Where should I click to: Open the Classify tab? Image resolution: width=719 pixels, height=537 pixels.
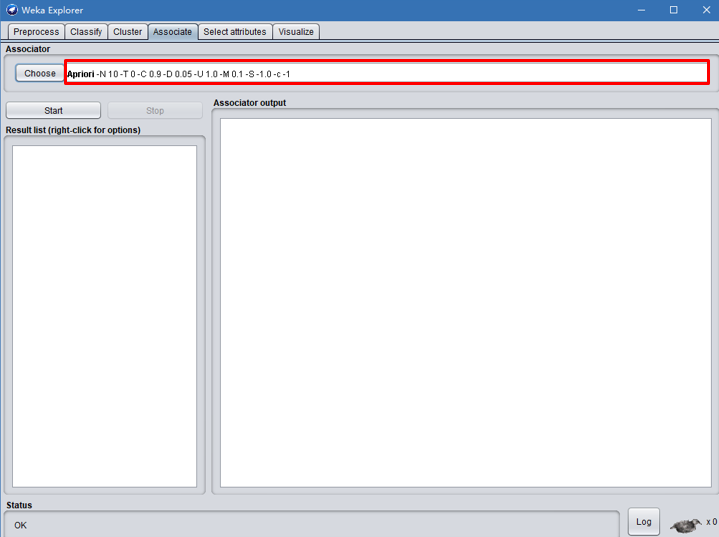tap(86, 32)
